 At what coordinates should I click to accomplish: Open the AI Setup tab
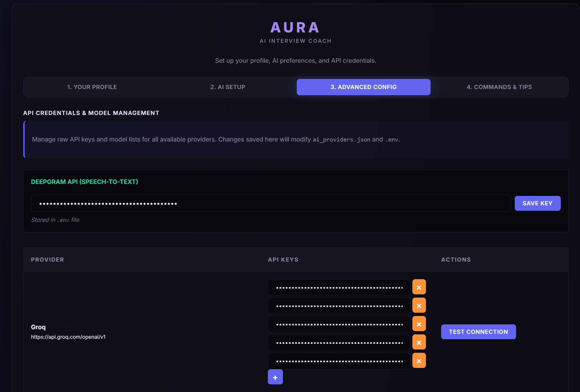coord(227,87)
